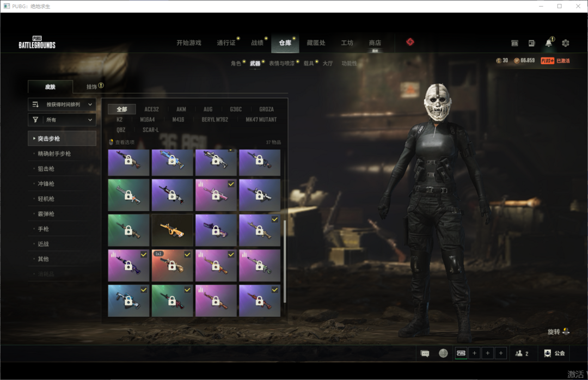Filter skins by AKM
Image resolution: width=588 pixels, height=380 pixels.
tap(181, 109)
